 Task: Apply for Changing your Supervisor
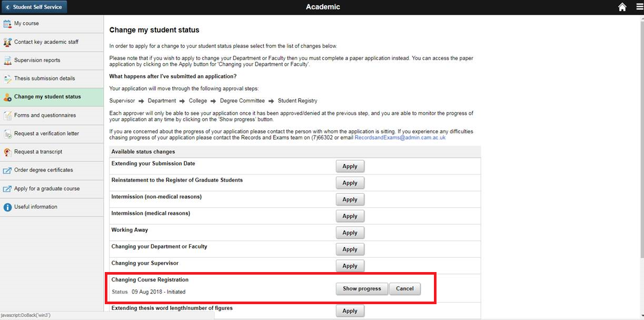(x=350, y=266)
